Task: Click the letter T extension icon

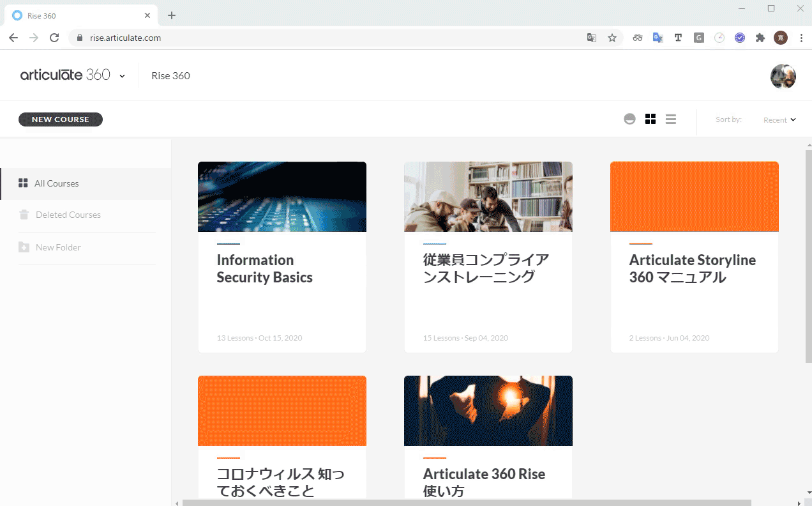Action: (x=678, y=38)
